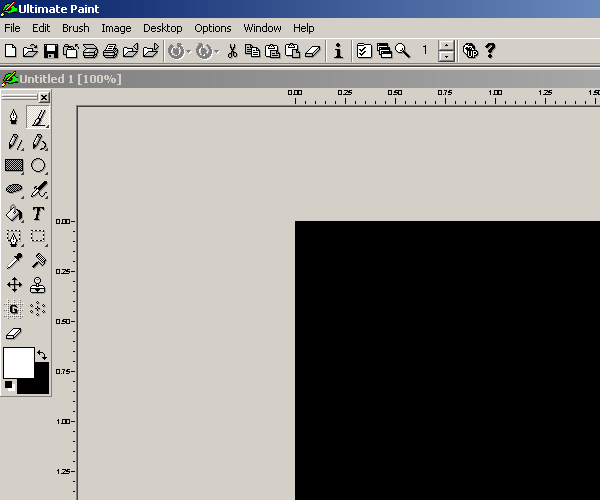Screen dimensions: 600x500
Task: Click the white foreground color swatch
Action: 19,363
